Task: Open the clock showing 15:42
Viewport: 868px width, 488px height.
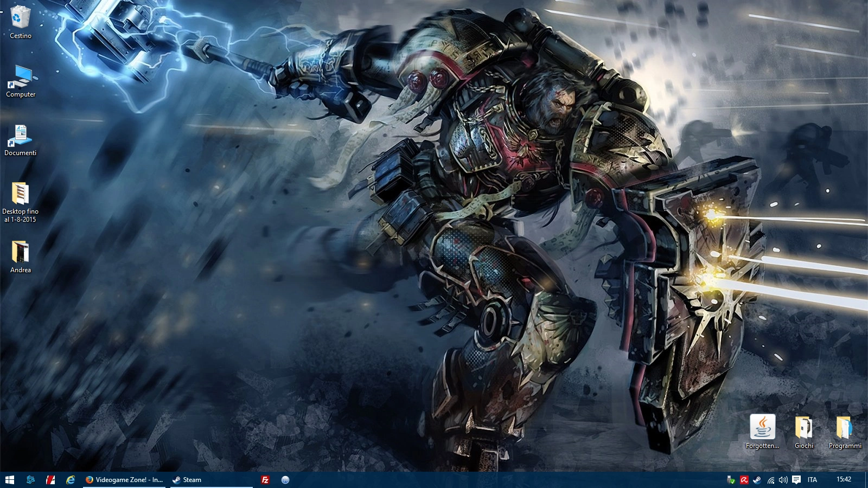Action: [x=844, y=479]
